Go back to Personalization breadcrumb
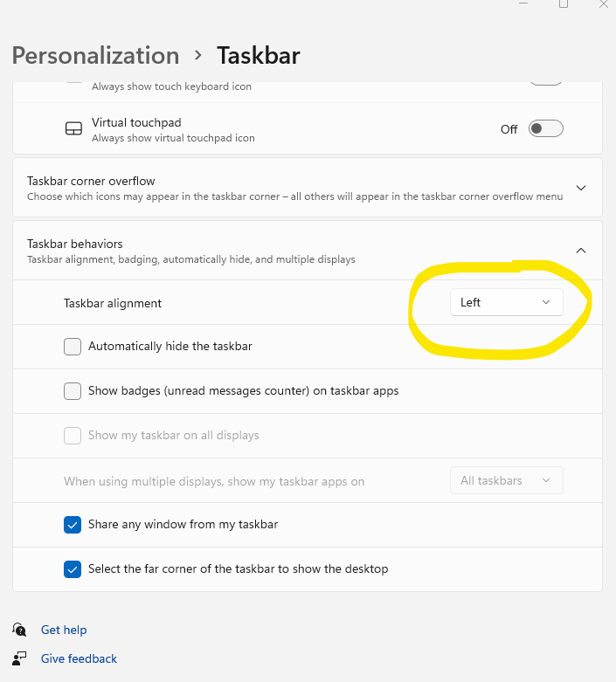The width and height of the screenshot is (616, 682). (95, 55)
